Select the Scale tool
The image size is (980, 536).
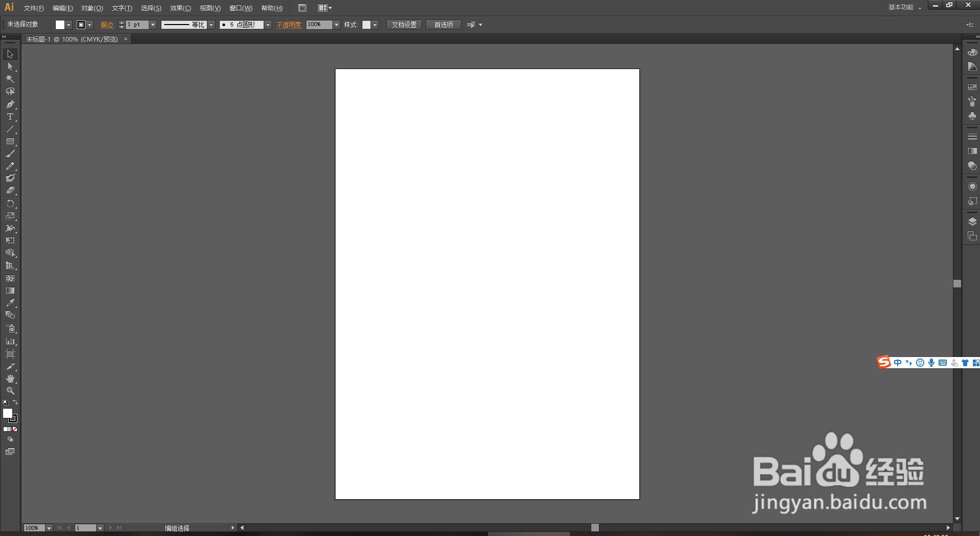click(10, 216)
